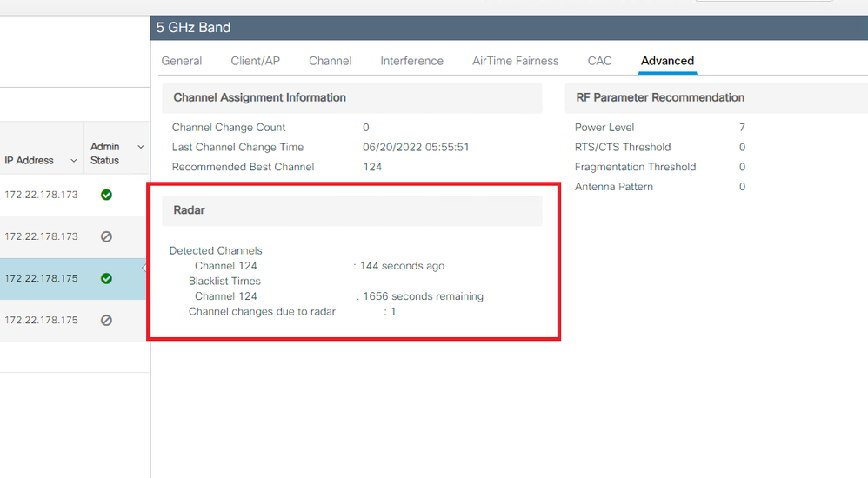The width and height of the screenshot is (868, 478).
Task: Click Channel 124 under Blacklist Times
Action: click(226, 296)
